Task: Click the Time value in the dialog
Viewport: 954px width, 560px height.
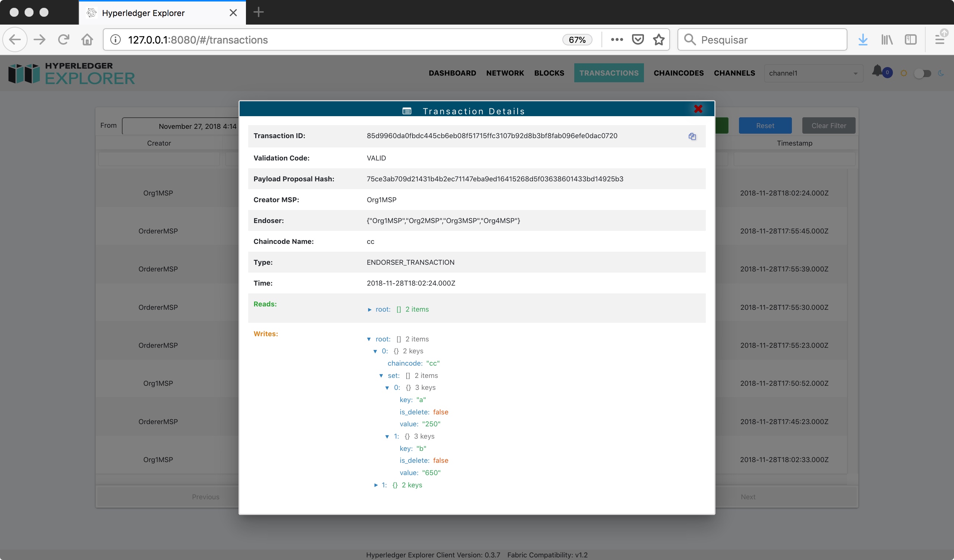Action: (x=411, y=283)
